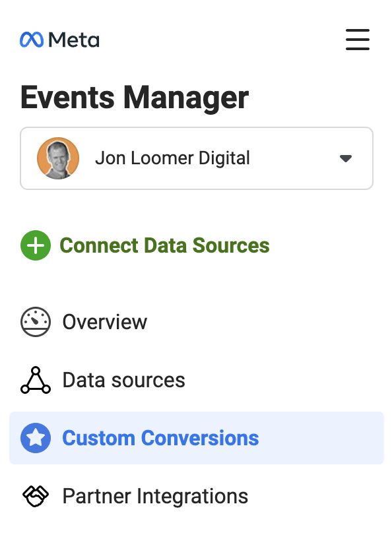392x533 pixels.
Task: Click the Jon Loomer profile avatar
Action: pyautogui.click(x=58, y=158)
